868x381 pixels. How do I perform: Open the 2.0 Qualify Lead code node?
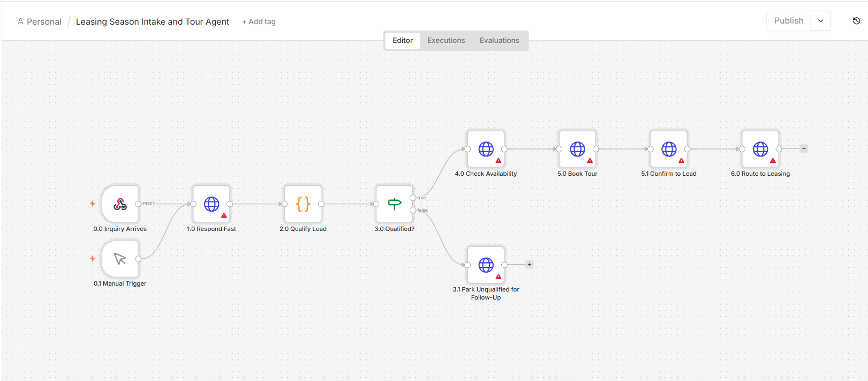303,204
